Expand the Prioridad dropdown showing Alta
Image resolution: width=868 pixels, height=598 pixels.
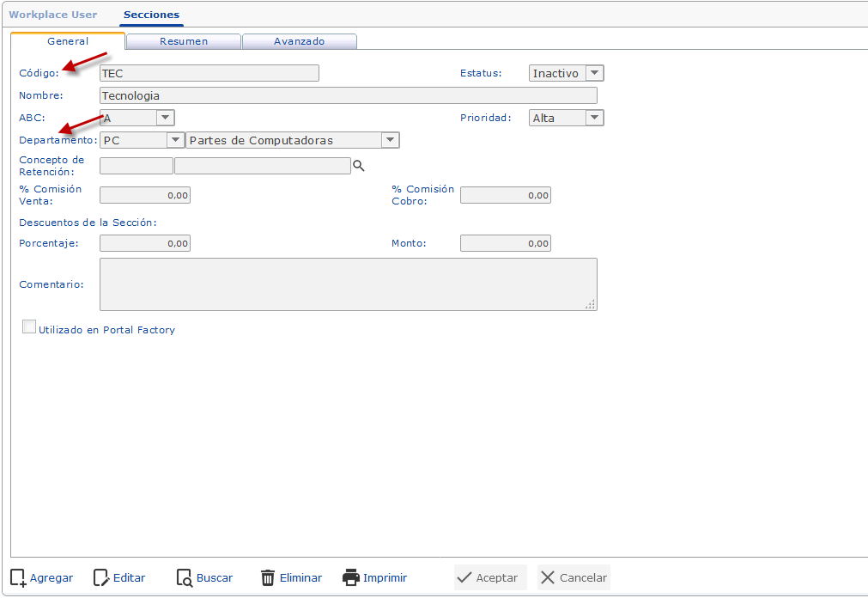(x=567, y=118)
